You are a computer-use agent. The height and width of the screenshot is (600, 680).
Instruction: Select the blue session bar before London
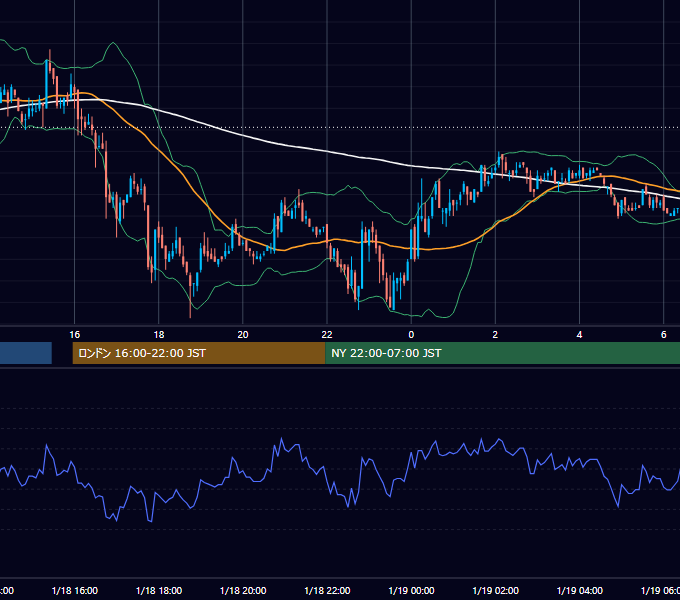[x=26, y=353]
